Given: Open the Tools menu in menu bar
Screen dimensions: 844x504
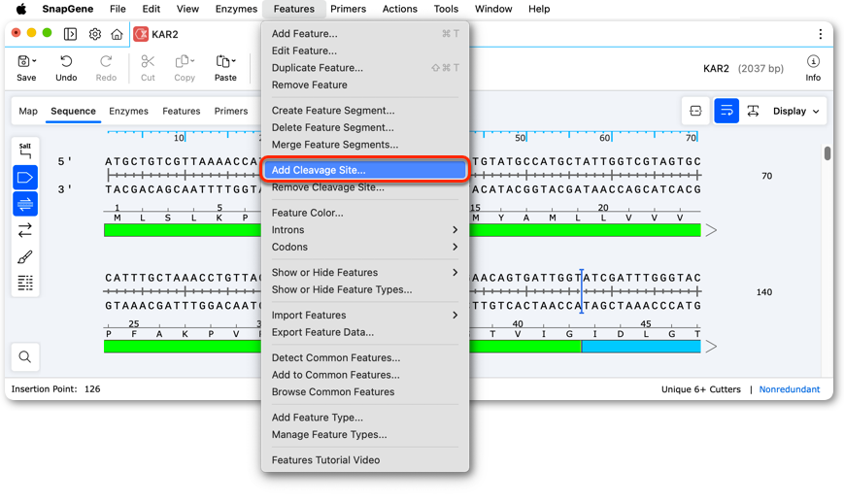Looking at the screenshot, I should 446,9.
